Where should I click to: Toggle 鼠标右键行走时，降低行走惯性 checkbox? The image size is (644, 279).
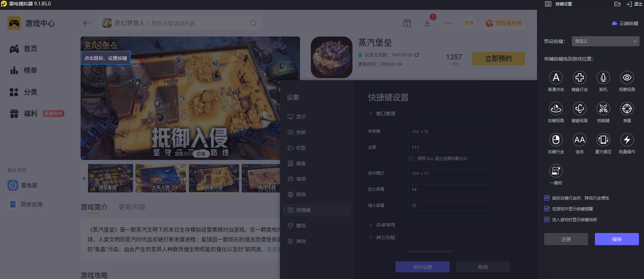(x=547, y=198)
